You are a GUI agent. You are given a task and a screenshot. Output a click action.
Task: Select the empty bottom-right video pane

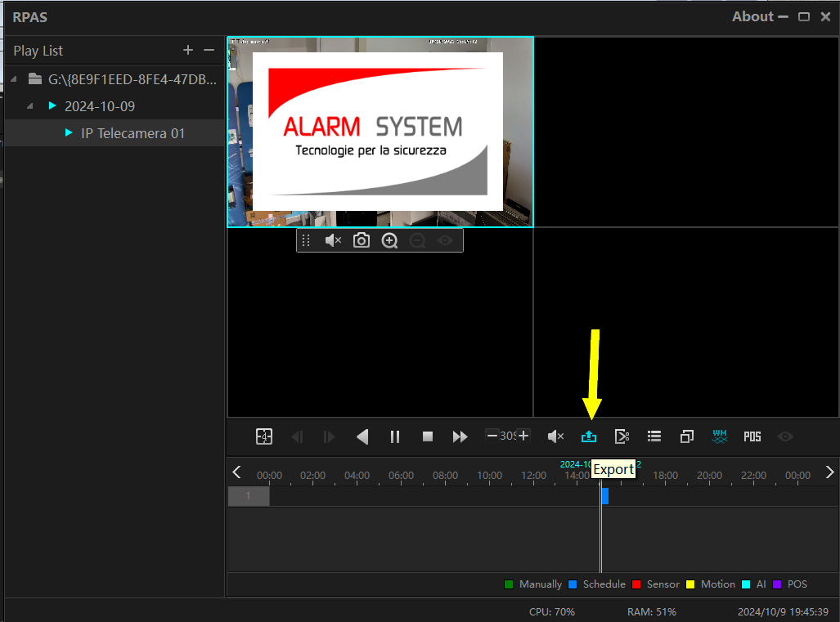pos(686,322)
